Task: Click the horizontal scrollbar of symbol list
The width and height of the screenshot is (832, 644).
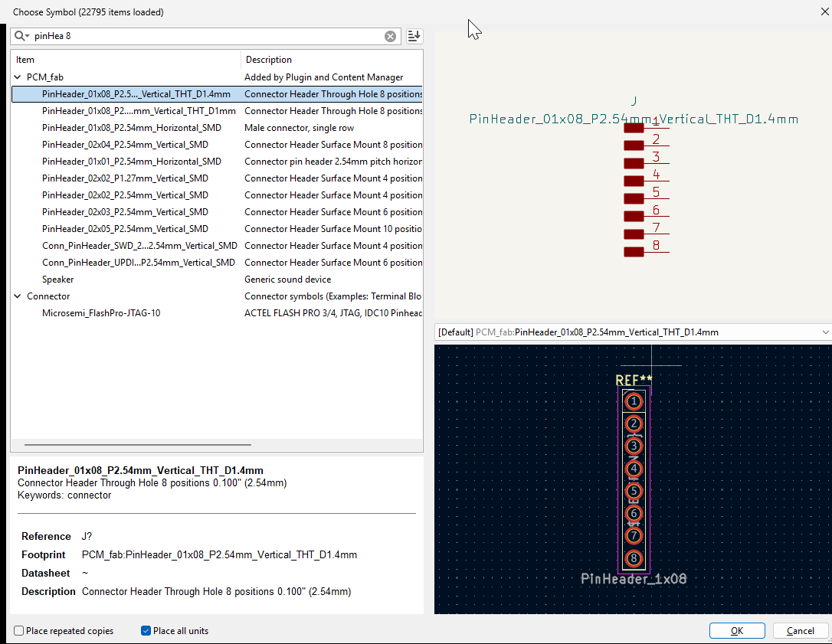Action: click(x=138, y=445)
